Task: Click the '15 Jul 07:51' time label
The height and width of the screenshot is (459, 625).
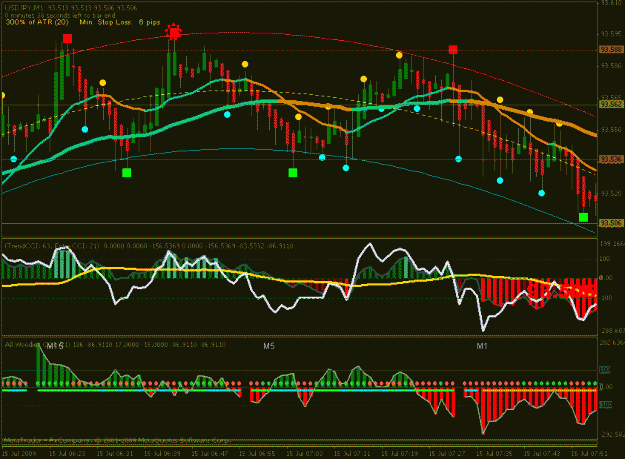Action: (589, 453)
